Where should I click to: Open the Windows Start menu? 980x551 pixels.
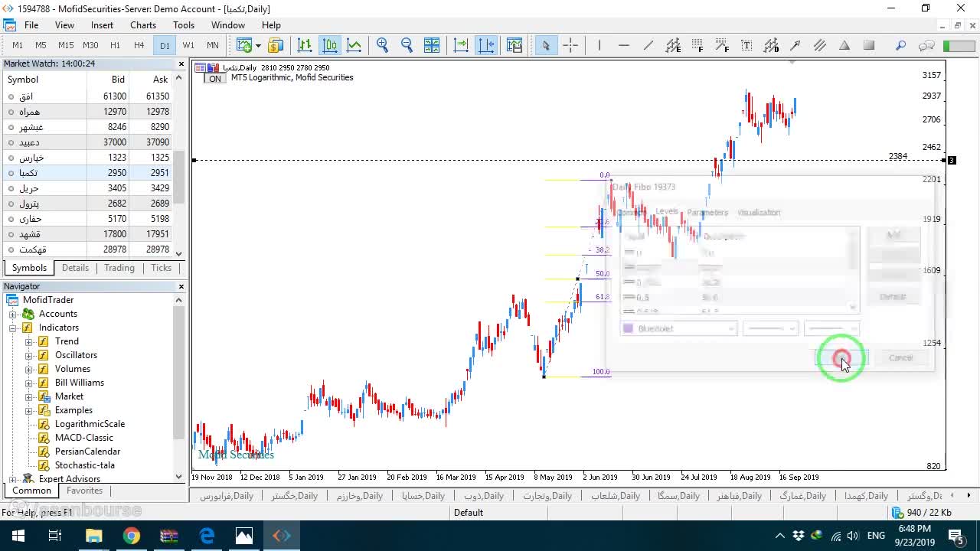(x=18, y=536)
